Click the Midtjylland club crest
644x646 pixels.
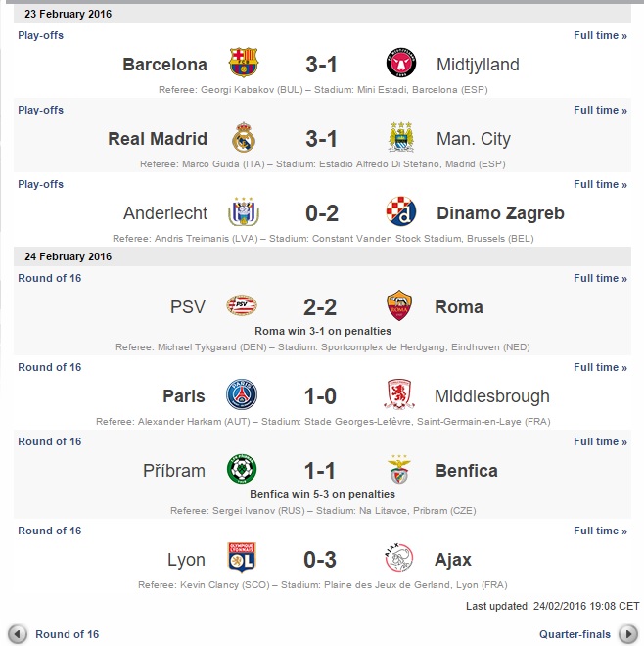click(x=401, y=65)
